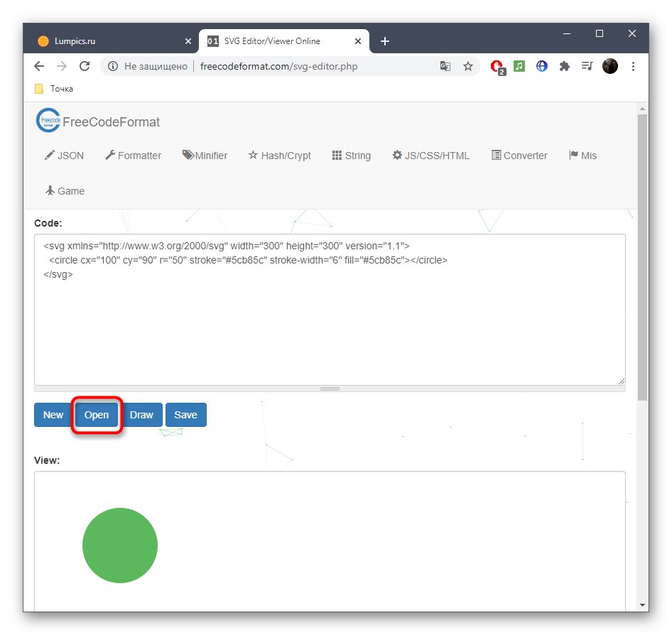
Task: Click the green circle in the View preview
Action: [x=120, y=546]
